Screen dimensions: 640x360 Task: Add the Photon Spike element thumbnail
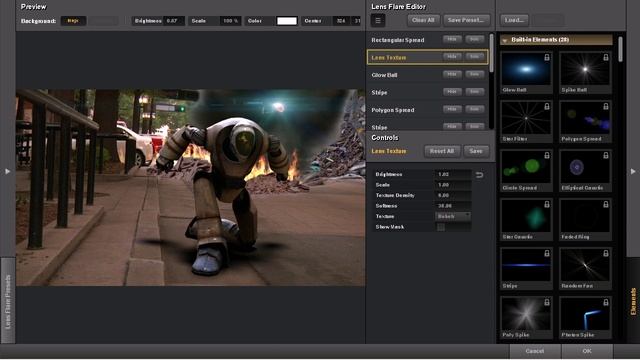coord(585,317)
